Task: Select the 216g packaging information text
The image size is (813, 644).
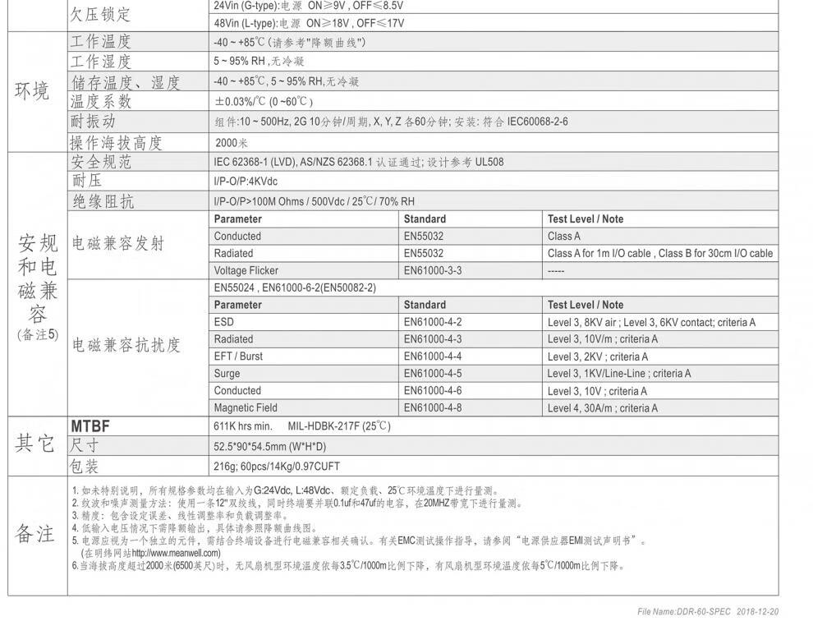Action: pos(277,466)
